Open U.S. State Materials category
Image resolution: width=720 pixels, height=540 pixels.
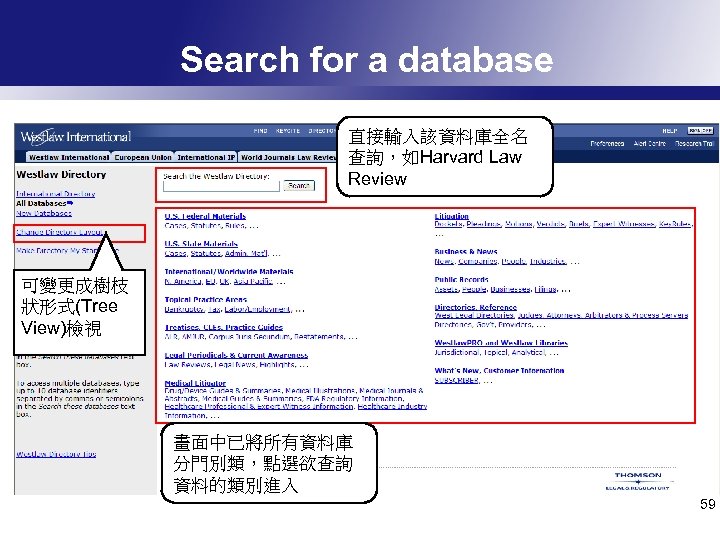[x=201, y=244]
